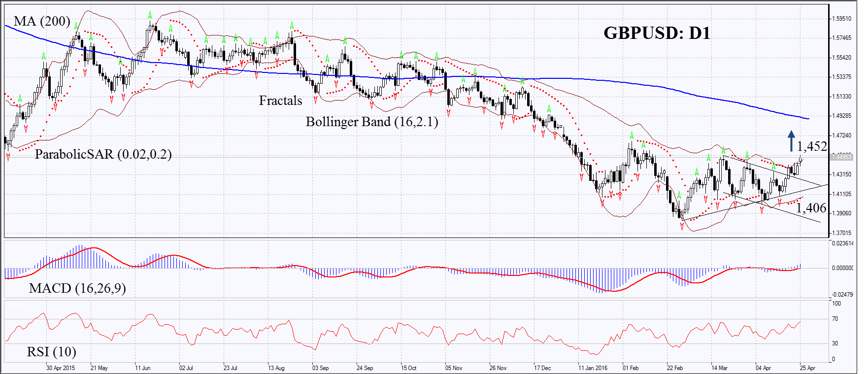This screenshot has width=868, height=374.
Task: Click the 1.59510 price axis value
Action: [841, 19]
